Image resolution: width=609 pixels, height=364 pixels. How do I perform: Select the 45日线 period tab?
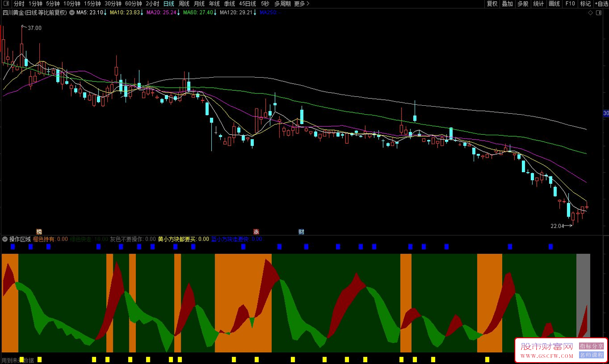(x=247, y=4)
